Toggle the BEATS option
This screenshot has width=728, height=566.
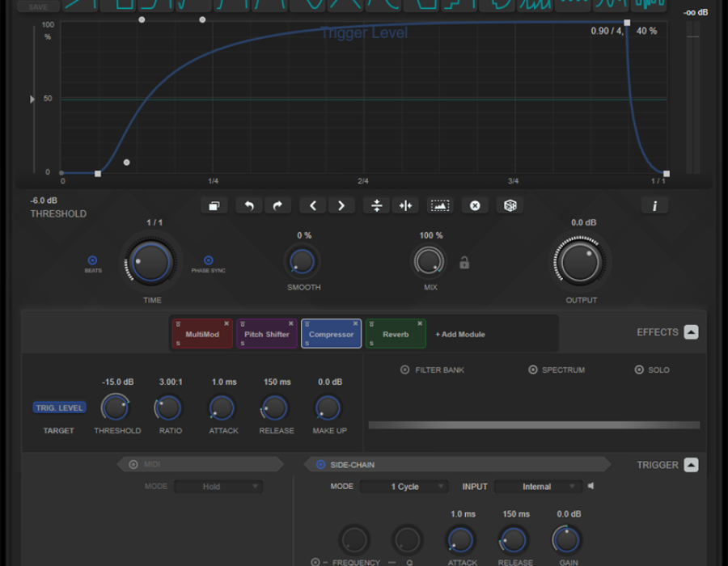tap(92, 260)
